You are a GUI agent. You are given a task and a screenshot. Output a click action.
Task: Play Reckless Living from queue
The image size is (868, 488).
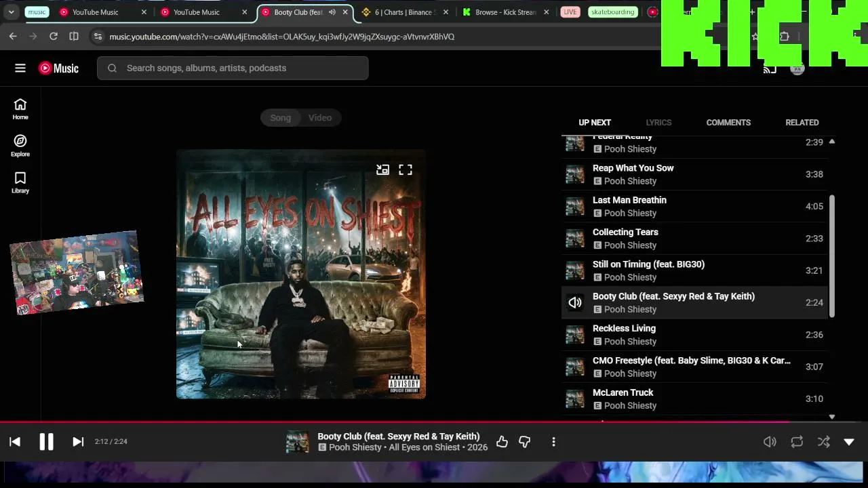point(694,335)
